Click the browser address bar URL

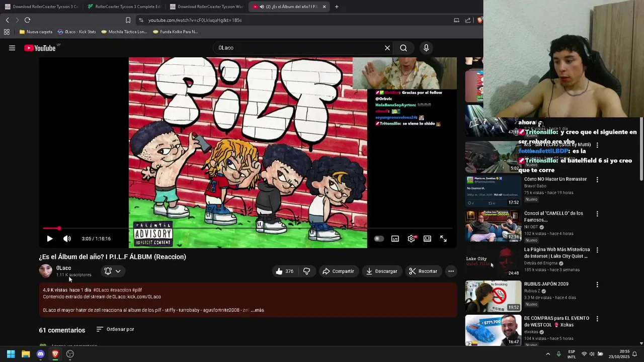(195, 20)
